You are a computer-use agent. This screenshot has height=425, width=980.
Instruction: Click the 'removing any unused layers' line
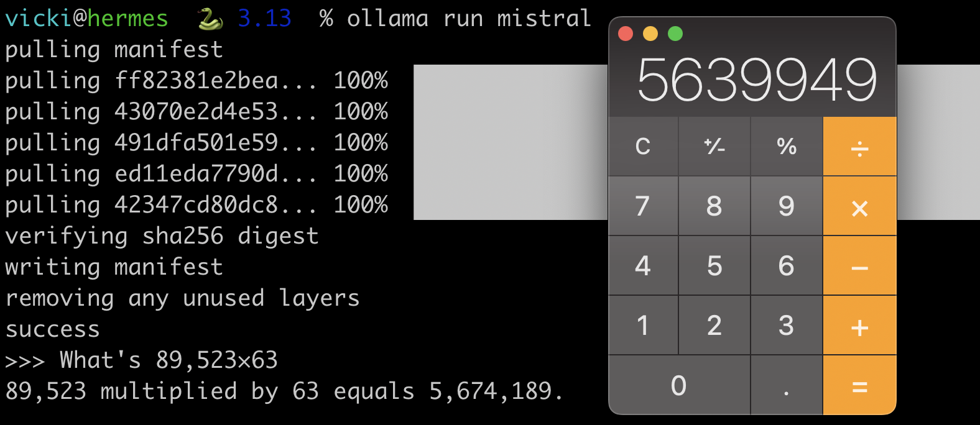[182, 298]
